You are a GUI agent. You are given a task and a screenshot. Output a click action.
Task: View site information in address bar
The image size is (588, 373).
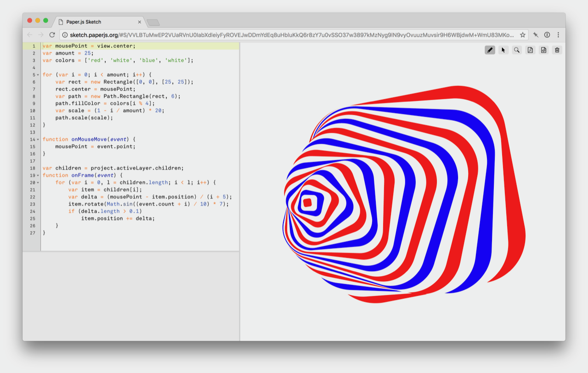coord(65,35)
